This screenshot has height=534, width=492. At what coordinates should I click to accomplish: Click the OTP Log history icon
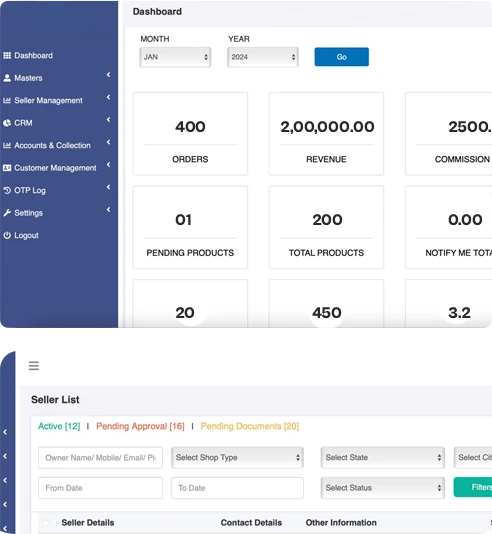tap(7, 190)
